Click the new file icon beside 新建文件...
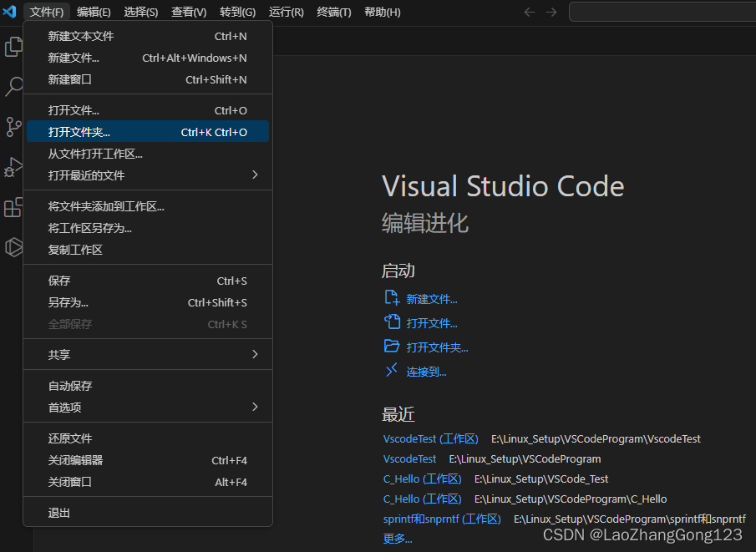This screenshot has width=756, height=552. pos(392,298)
